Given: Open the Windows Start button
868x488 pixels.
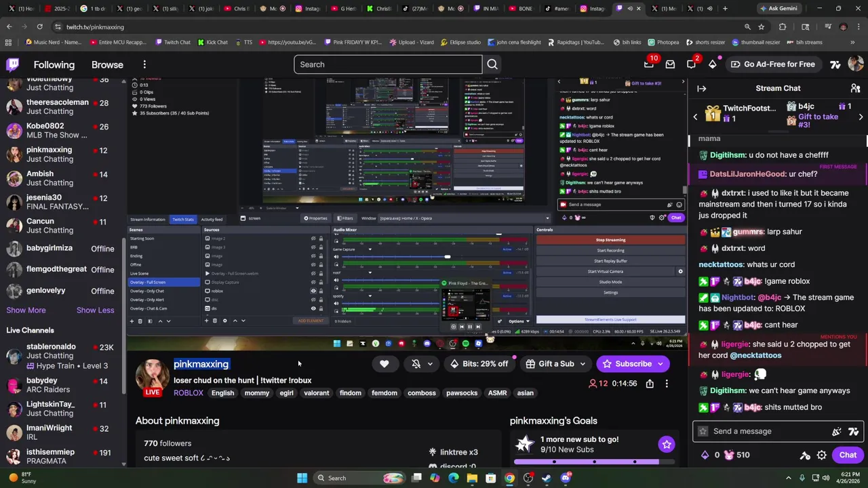Looking at the screenshot, I should 302,478.
